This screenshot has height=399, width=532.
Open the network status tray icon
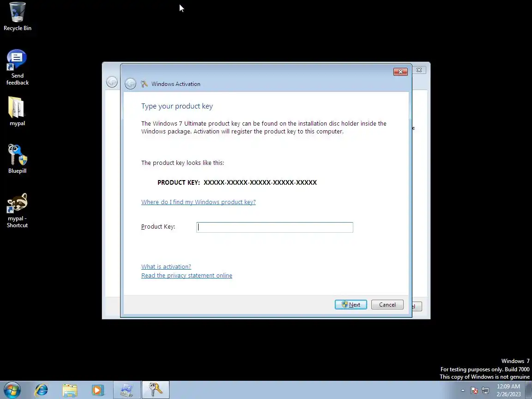click(485, 391)
